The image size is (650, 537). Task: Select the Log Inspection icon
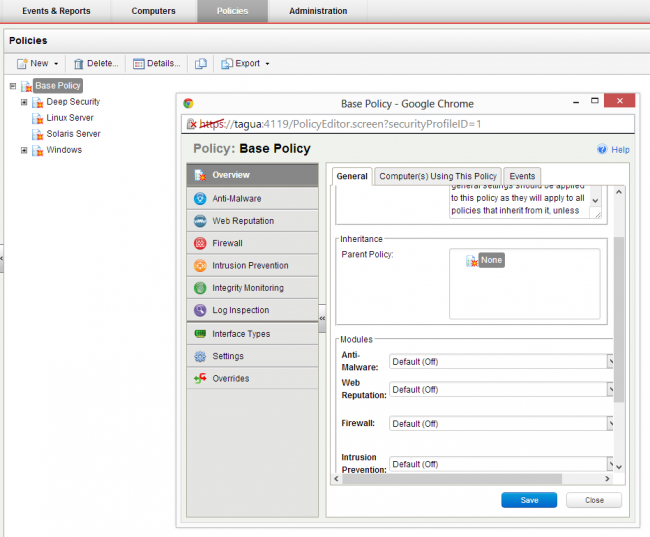(x=200, y=310)
